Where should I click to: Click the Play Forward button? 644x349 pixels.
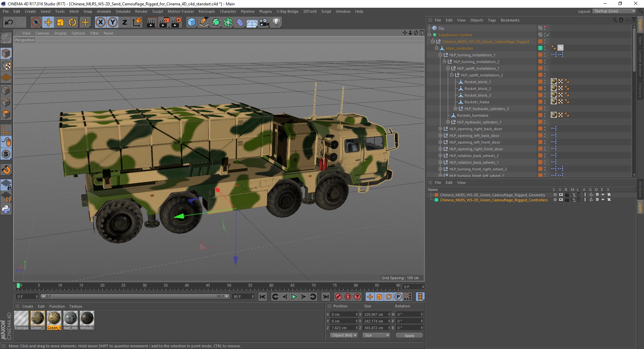pyautogui.click(x=294, y=297)
